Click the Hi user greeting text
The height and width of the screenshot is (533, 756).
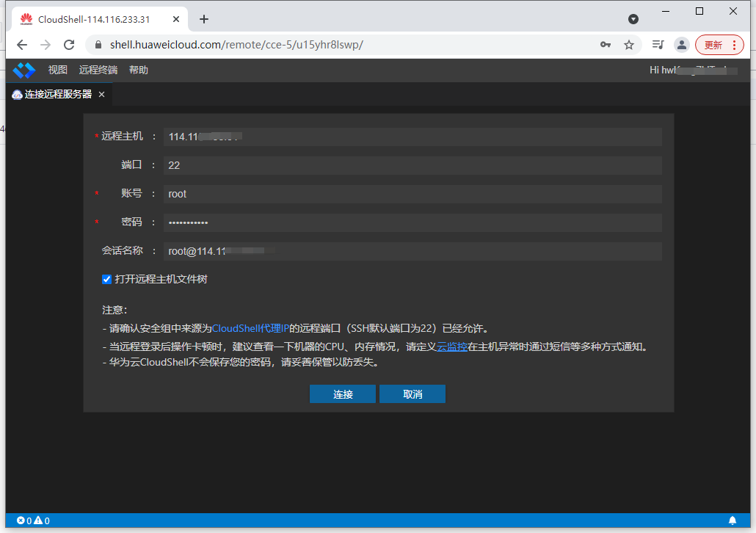tap(693, 70)
